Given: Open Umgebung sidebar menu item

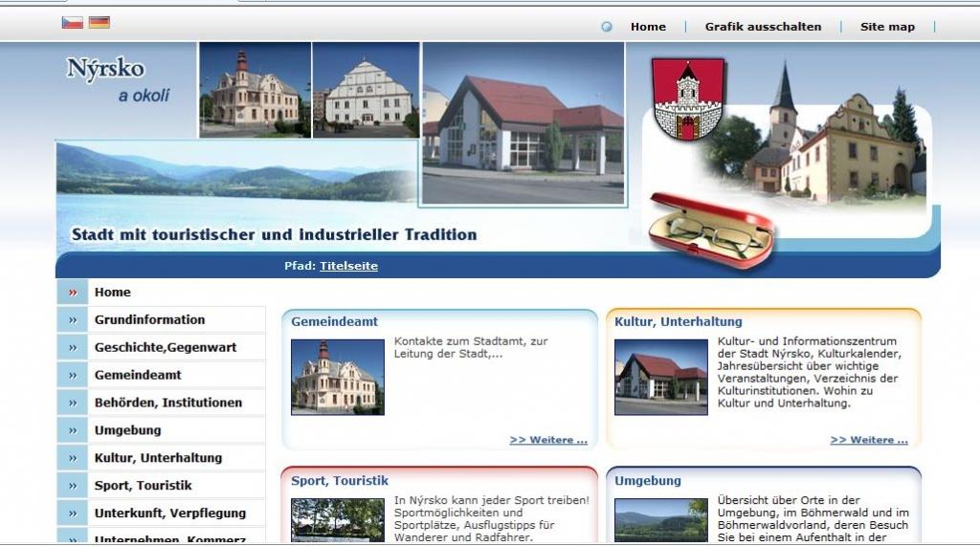Looking at the screenshot, I should click(x=127, y=430).
